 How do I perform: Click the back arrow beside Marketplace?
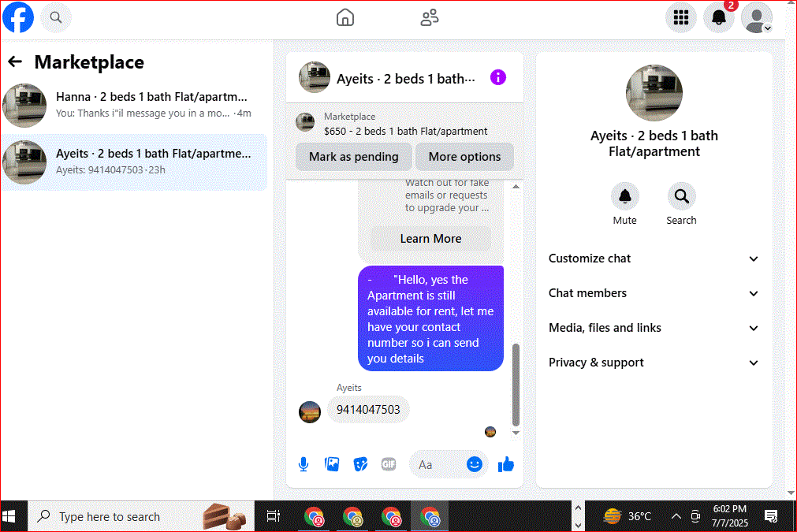tap(15, 62)
